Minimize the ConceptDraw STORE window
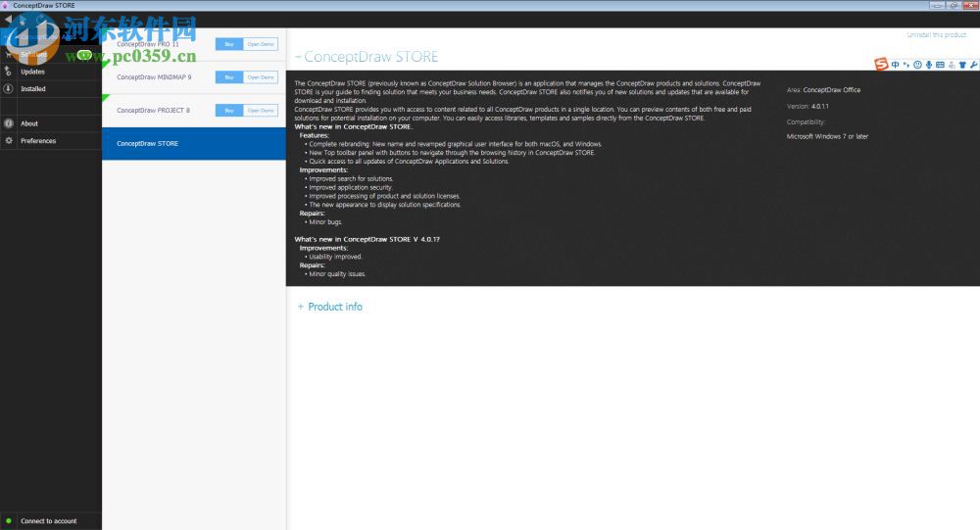Screen dimensions: 980x530 click(x=936, y=5)
